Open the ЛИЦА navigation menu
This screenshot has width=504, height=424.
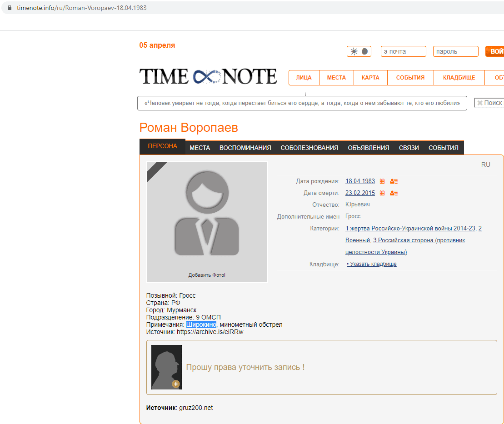[x=304, y=78]
